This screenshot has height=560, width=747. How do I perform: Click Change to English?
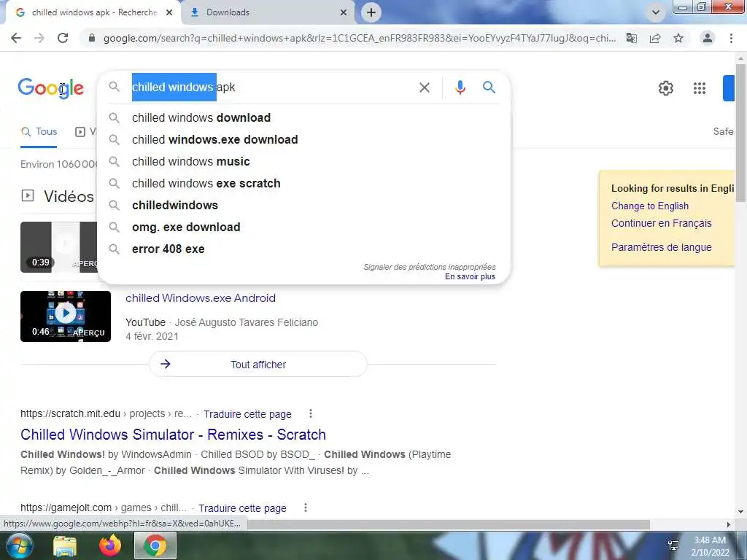click(650, 206)
